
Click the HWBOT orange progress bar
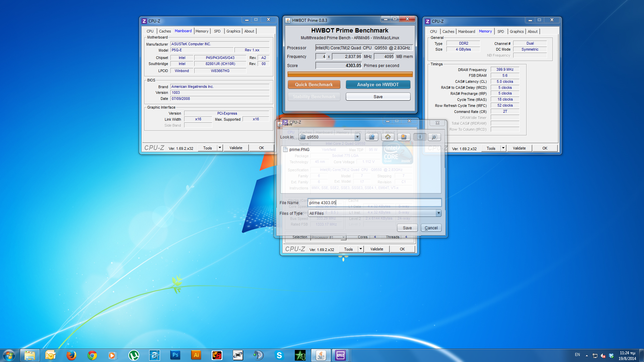350,74
